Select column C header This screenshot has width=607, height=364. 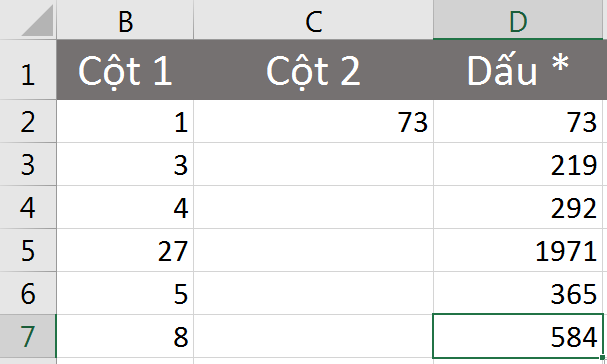point(313,19)
